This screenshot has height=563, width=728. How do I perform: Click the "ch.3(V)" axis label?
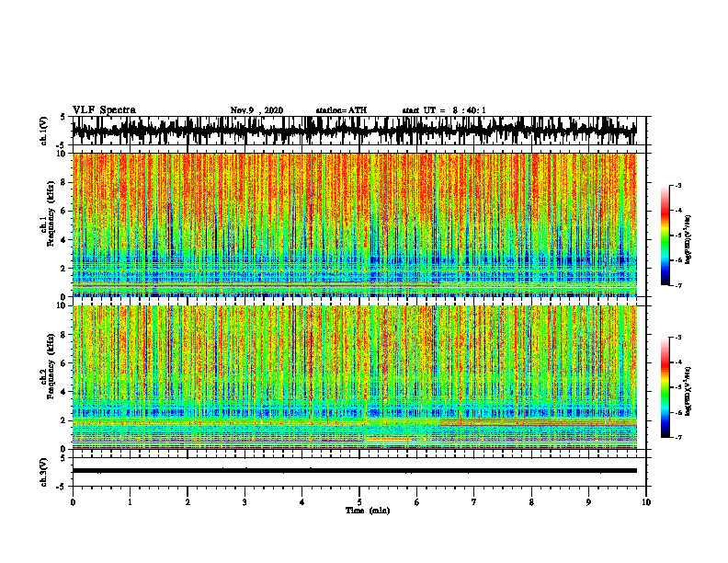pyautogui.click(x=44, y=472)
